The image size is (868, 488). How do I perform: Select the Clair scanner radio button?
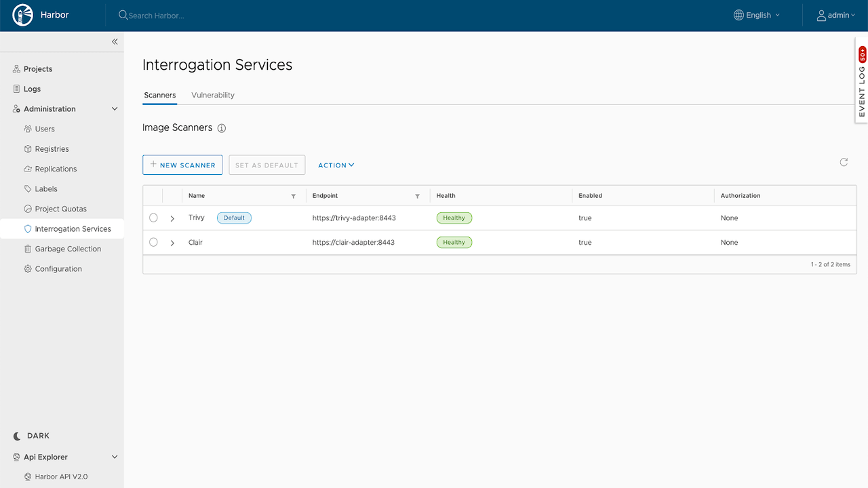tap(153, 242)
